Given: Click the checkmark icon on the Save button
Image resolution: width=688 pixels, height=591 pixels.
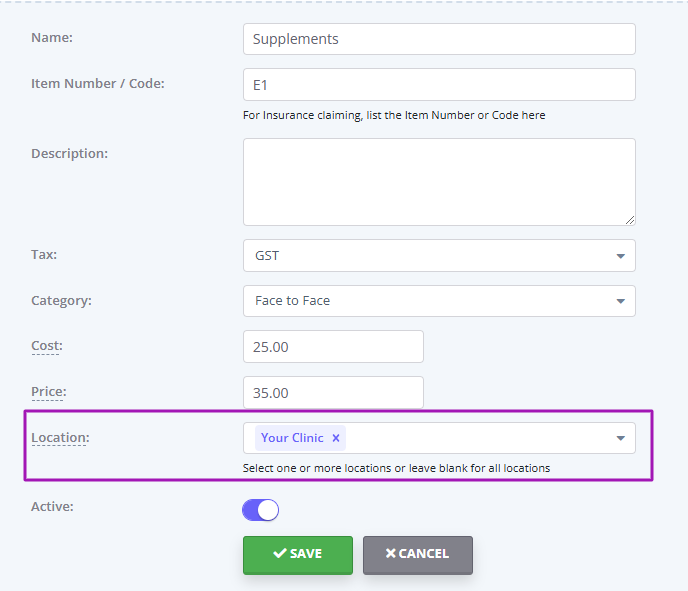Looking at the screenshot, I should (x=280, y=553).
